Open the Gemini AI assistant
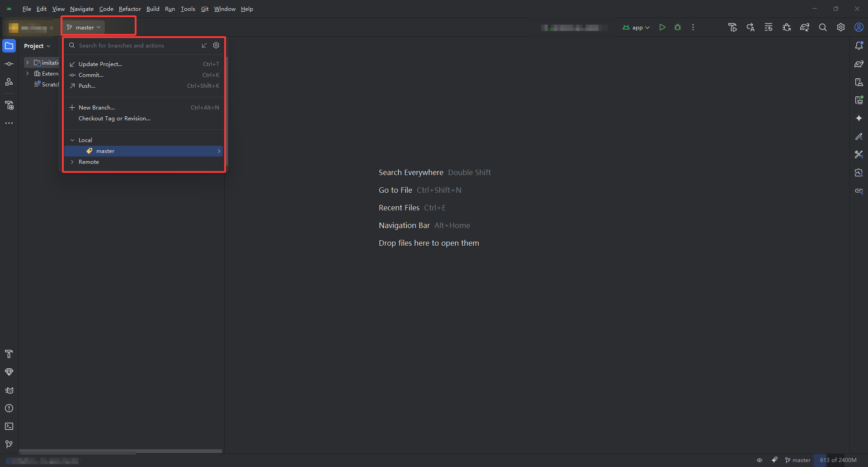Screen dimensions: 868x467 859,118
